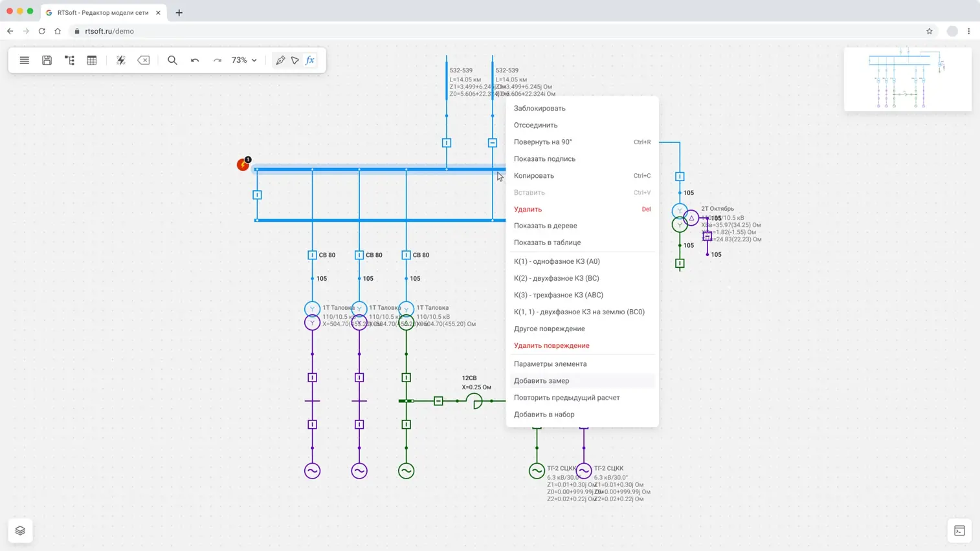This screenshot has width=980, height=551.
Task: Click the undo arrow in toolbar
Action: tap(195, 60)
